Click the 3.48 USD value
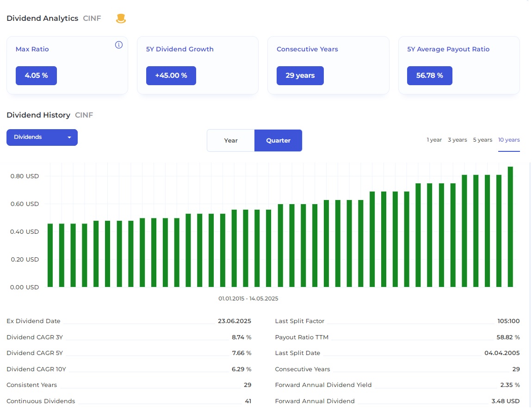Viewport: 532px width, 418px height. pos(506,401)
